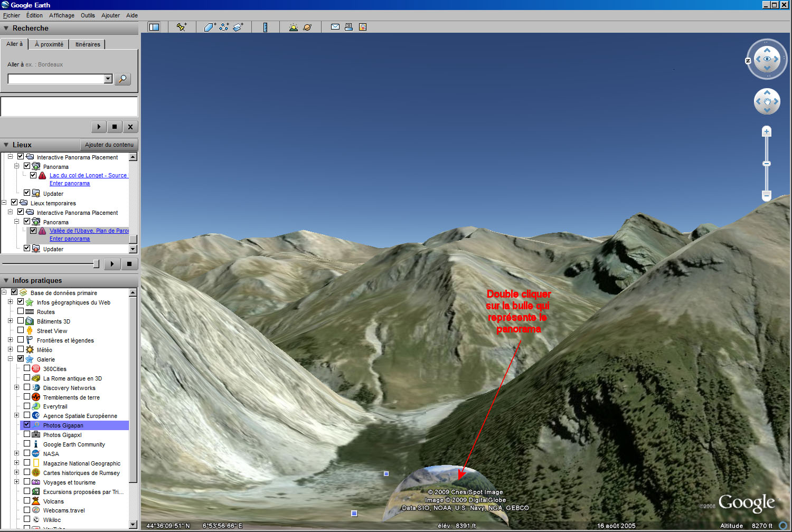Toggle sunlight across the landscape
Image resolution: width=792 pixels, height=532 pixels.
pyautogui.click(x=294, y=27)
